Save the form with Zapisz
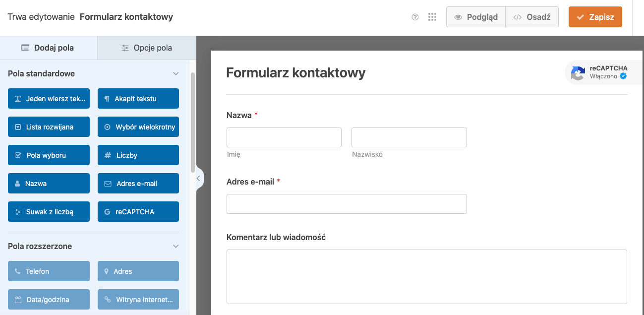 coord(595,17)
